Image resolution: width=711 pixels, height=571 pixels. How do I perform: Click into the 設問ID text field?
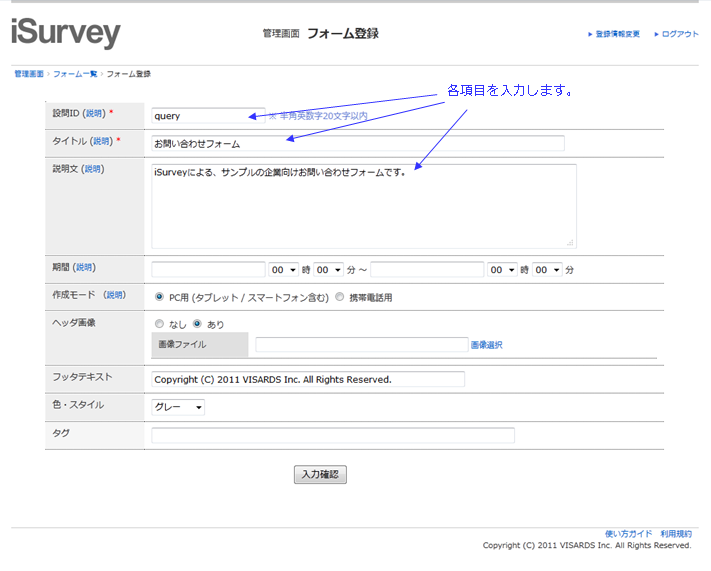(208, 116)
